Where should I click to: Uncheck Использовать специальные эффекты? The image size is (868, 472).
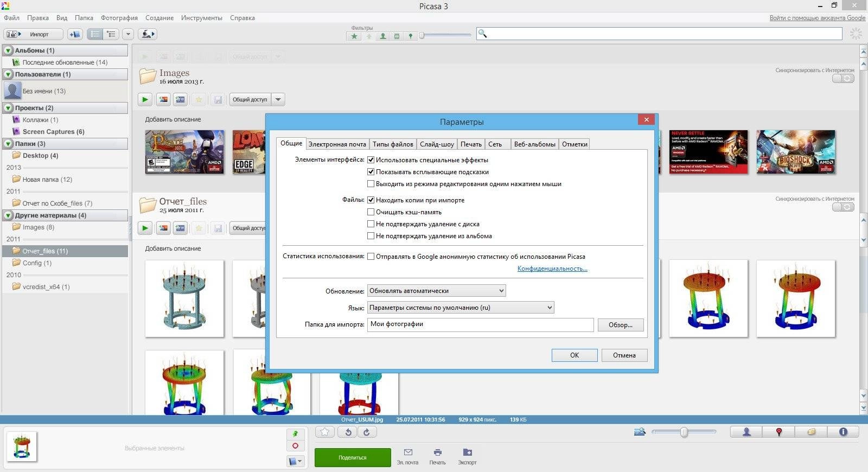click(371, 160)
